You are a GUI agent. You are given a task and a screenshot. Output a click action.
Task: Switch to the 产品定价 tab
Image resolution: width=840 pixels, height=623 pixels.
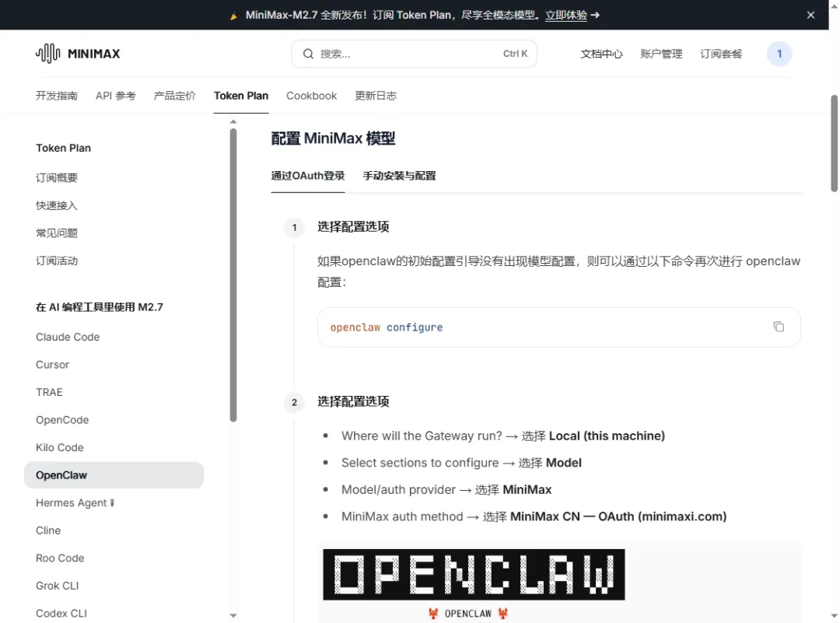(175, 96)
